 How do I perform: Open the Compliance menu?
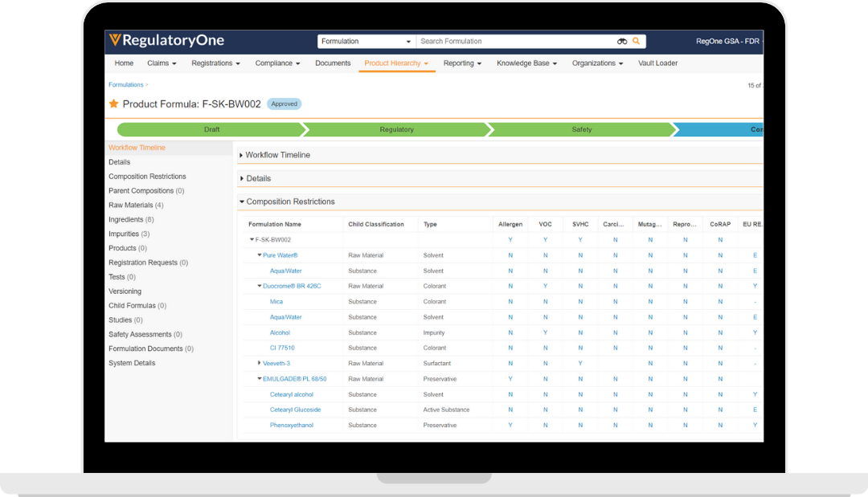(277, 63)
